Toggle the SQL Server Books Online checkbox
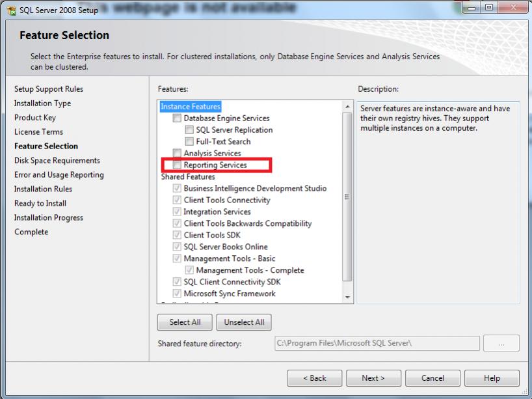This screenshot has width=532, height=399. 177,247
